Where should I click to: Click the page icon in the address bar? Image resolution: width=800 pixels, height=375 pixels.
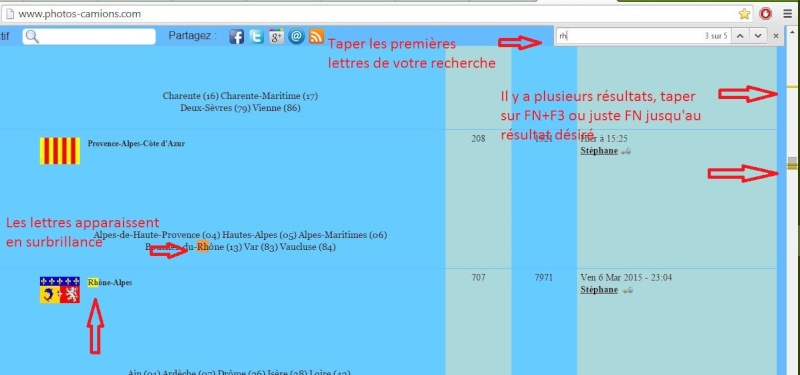click(9, 14)
